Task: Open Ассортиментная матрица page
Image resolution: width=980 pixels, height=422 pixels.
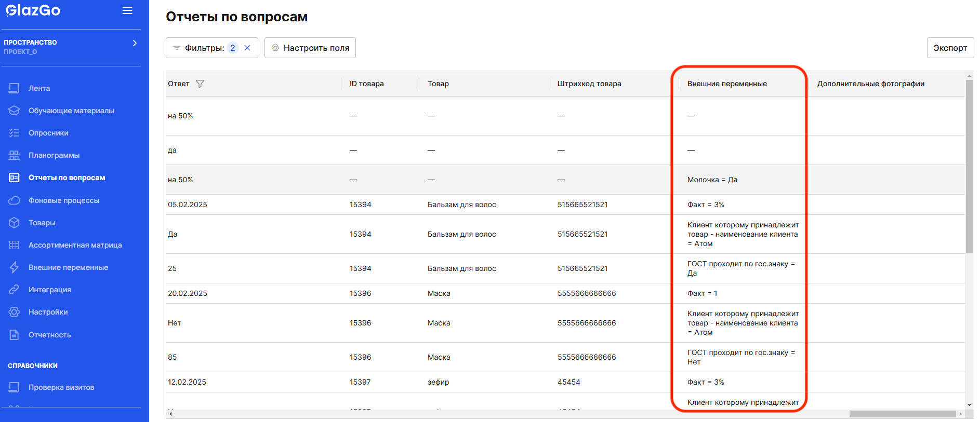Action: click(x=75, y=245)
